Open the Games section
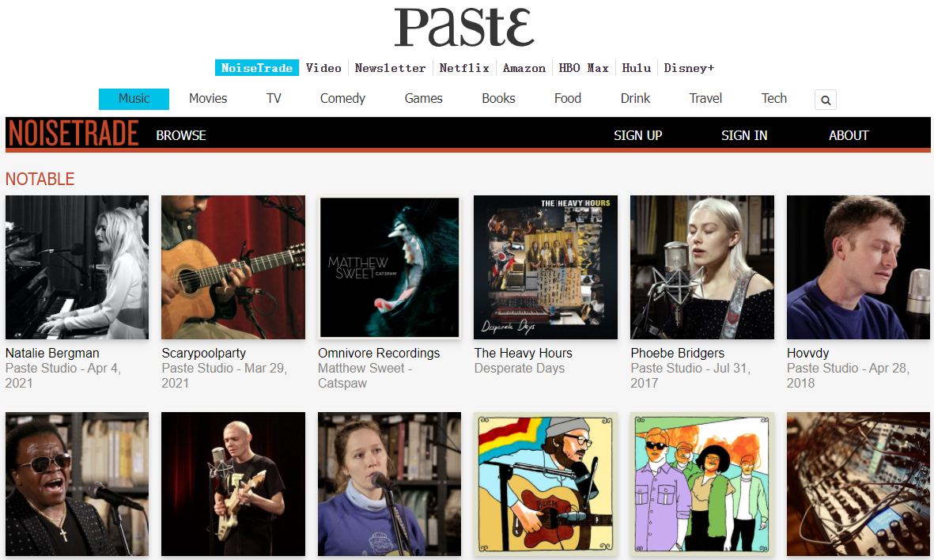 point(424,99)
